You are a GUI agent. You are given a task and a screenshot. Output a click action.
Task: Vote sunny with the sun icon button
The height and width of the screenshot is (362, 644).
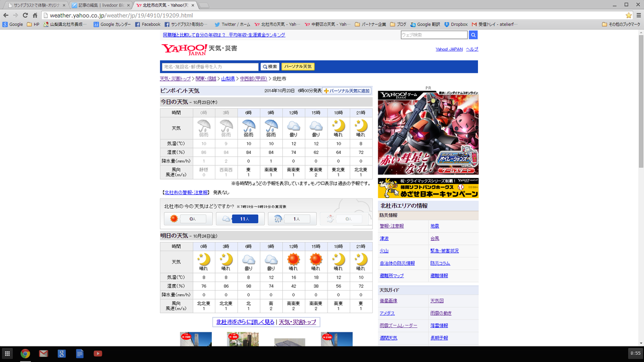coord(188,219)
